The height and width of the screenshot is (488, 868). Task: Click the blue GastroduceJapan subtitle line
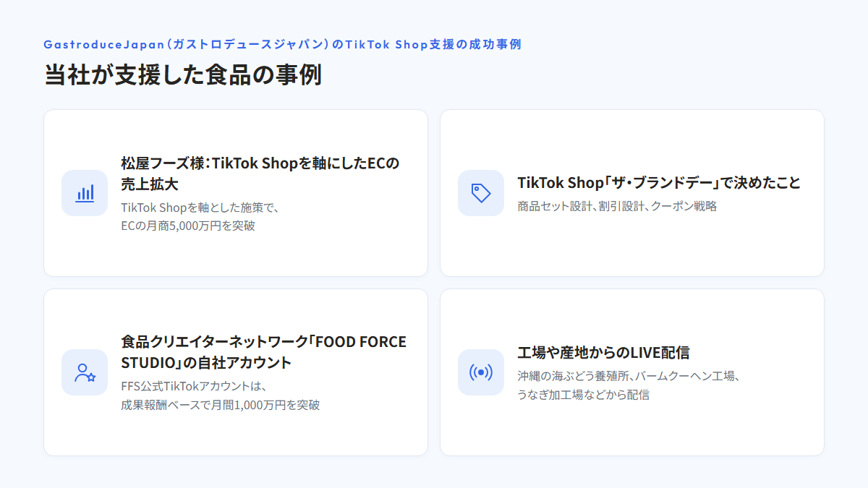click(283, 44)
